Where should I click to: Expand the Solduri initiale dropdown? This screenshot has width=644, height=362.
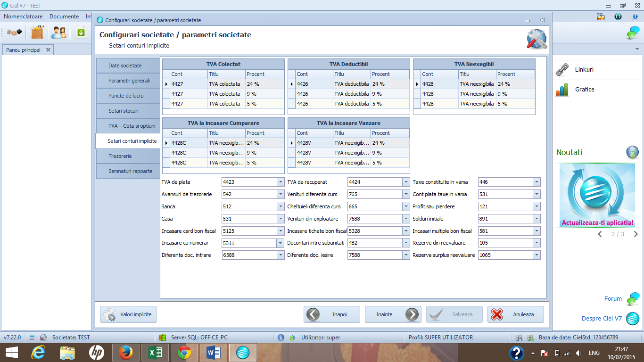click(x=537, y=219)
